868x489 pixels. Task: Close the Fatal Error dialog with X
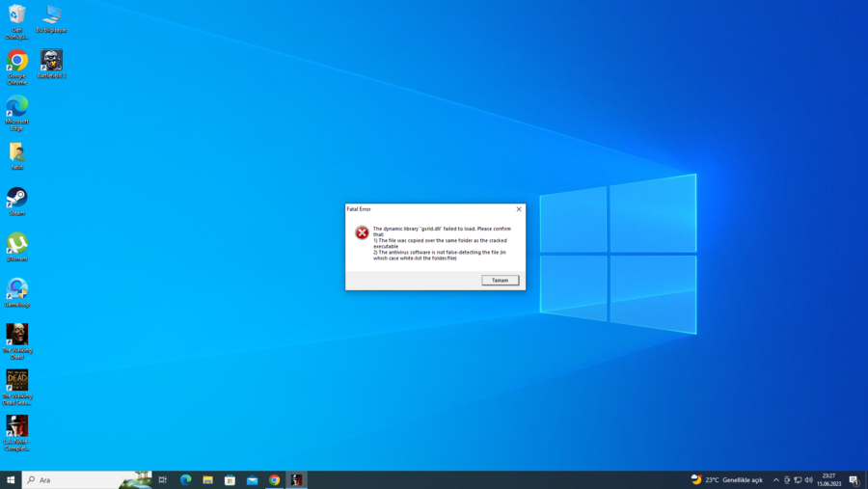point(519,209)
